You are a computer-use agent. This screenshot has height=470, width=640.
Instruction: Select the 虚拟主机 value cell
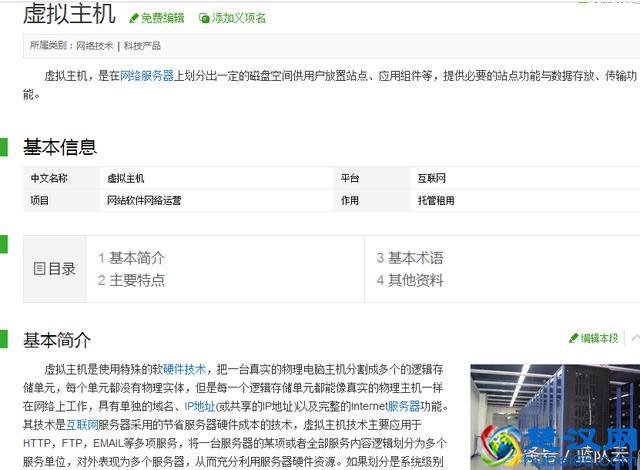point(216,178)
